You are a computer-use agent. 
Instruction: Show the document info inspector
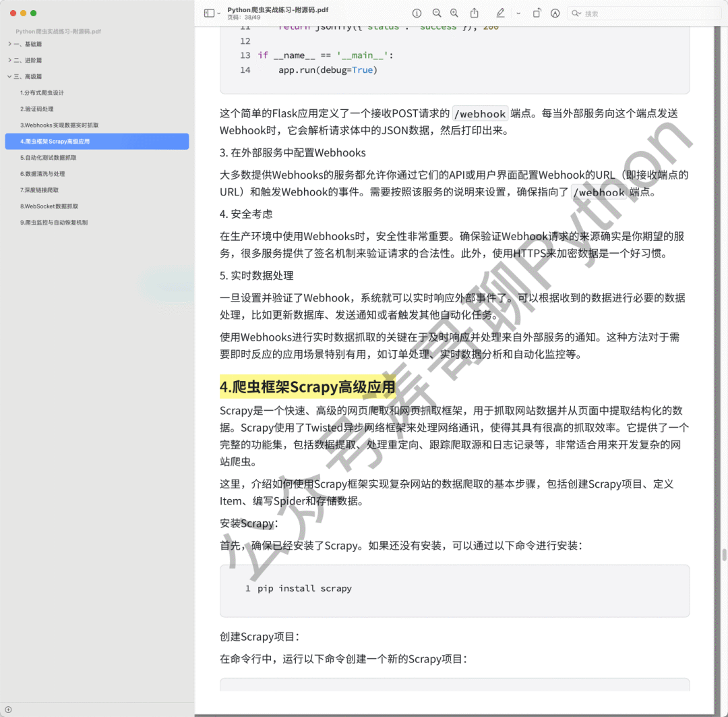(x=417, y=13)
